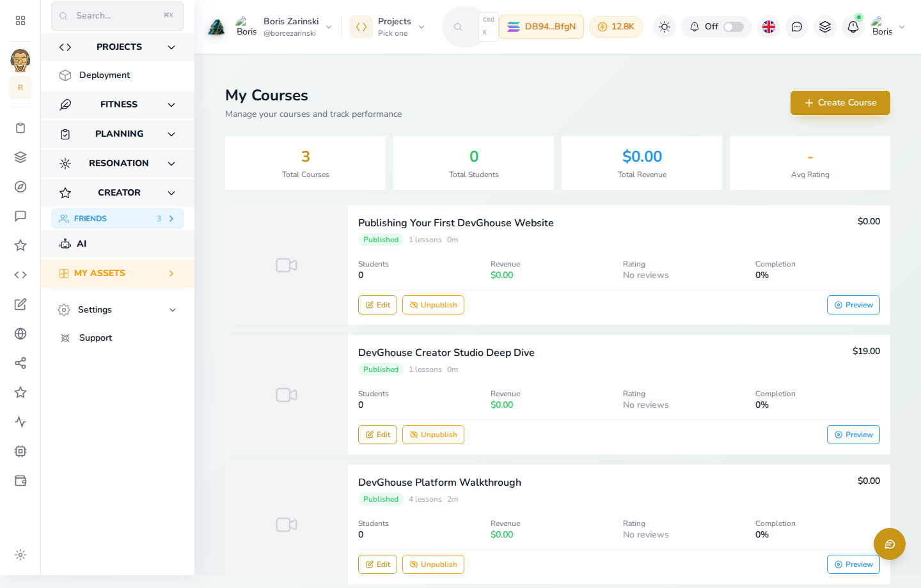Image resolution: width=921 pixels, height=588 pixels.
Task: Open the pencil edit icon in left rail
Action: point(20,304)
